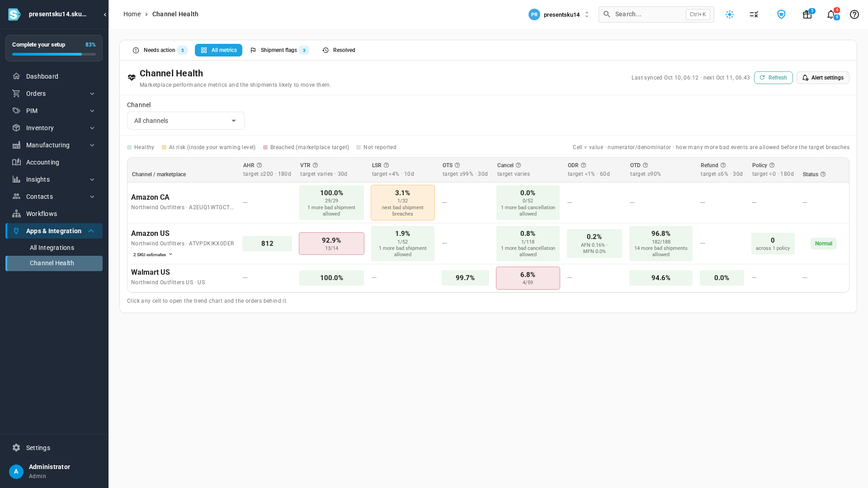
Task: Click LSR column help icon
Action: pos(387,165)
